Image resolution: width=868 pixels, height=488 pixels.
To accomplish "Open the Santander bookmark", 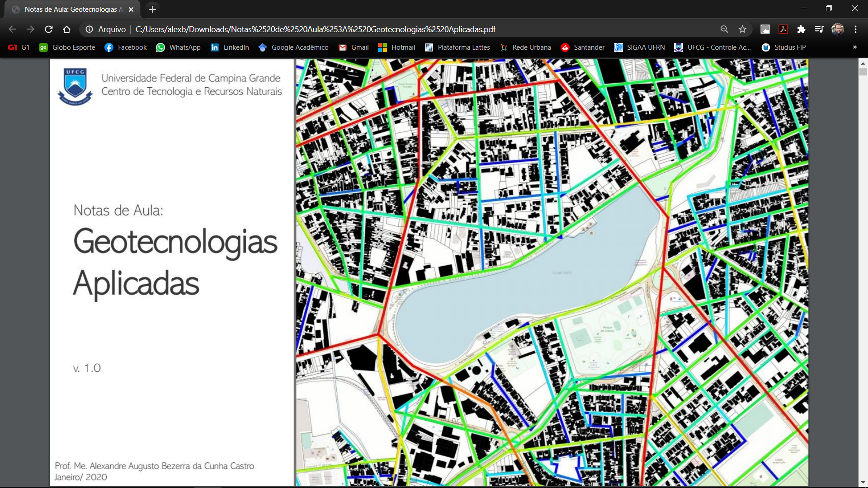I will pyautogui.click(x=583, y=47).
